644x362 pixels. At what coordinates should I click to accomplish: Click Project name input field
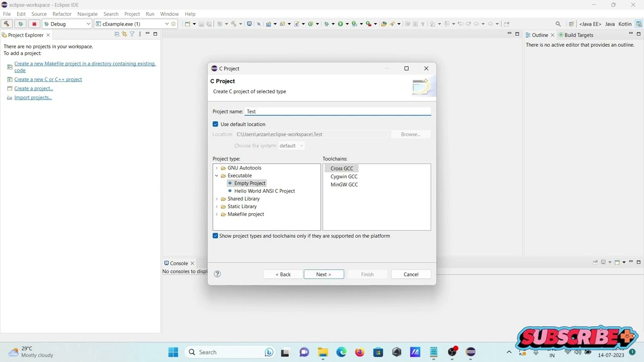coord(338,112)
